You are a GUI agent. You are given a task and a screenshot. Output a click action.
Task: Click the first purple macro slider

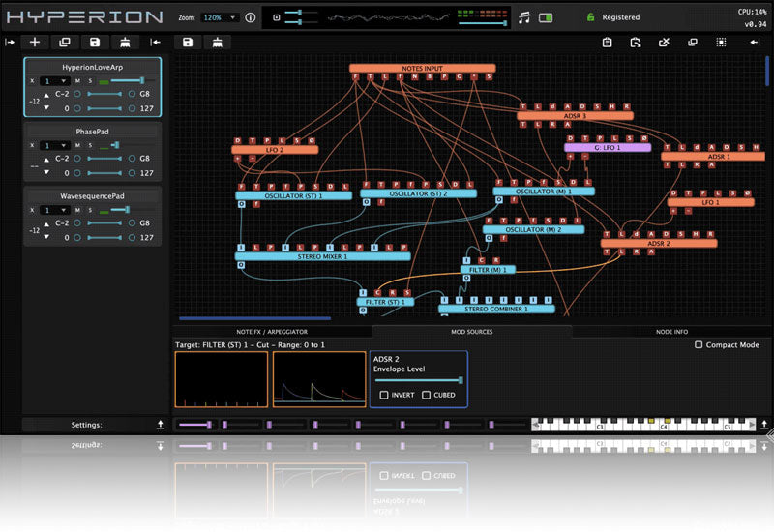(195, 425)
